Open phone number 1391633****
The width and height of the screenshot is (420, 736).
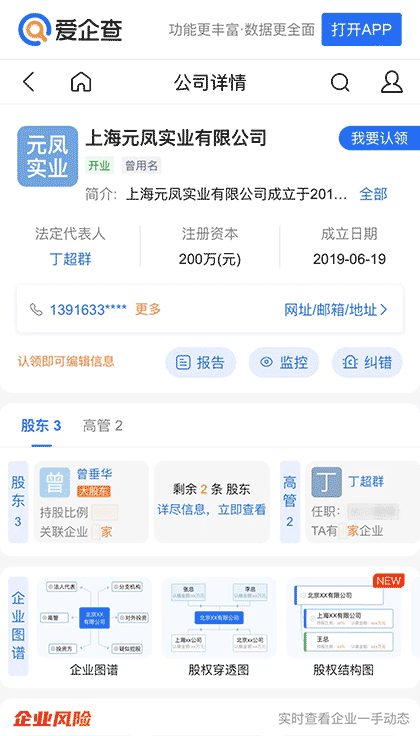88,310
